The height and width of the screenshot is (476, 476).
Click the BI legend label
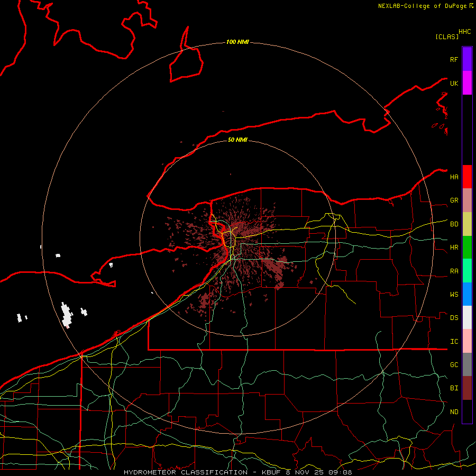(454, 388)
